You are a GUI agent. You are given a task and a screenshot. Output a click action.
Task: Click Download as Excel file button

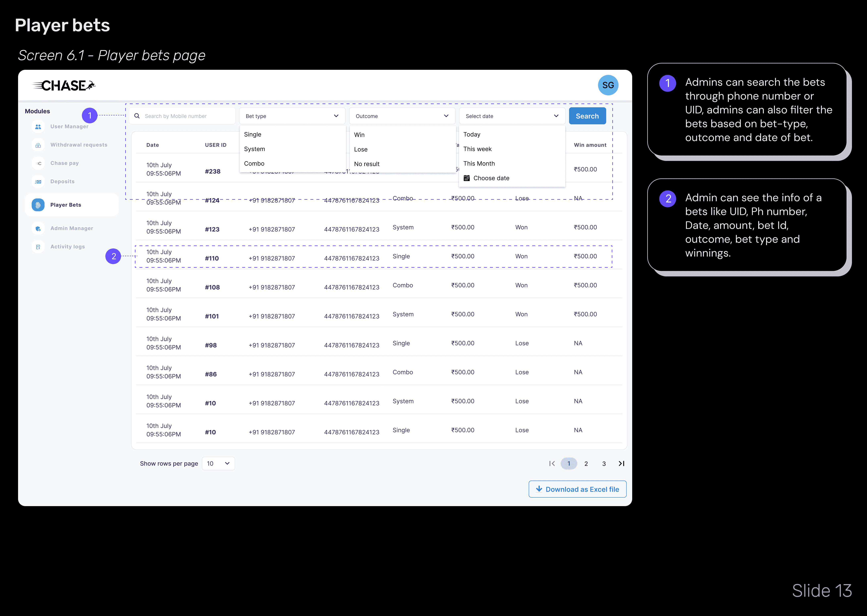pos(577,489)
